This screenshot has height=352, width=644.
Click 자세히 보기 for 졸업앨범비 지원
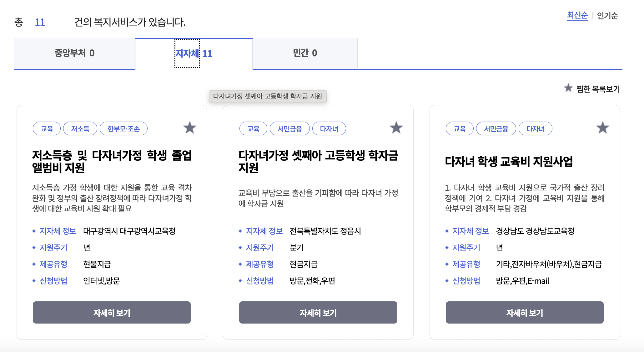112,312
